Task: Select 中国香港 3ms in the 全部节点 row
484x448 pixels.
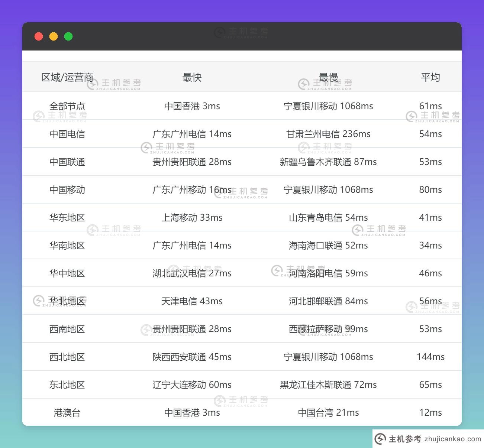Action: click(x=192, y=106)
